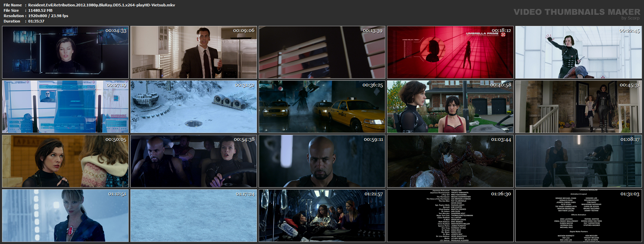The width and height of the screenshot is (644, 244).
Task: Click the Resolution label
Action: 14,16
